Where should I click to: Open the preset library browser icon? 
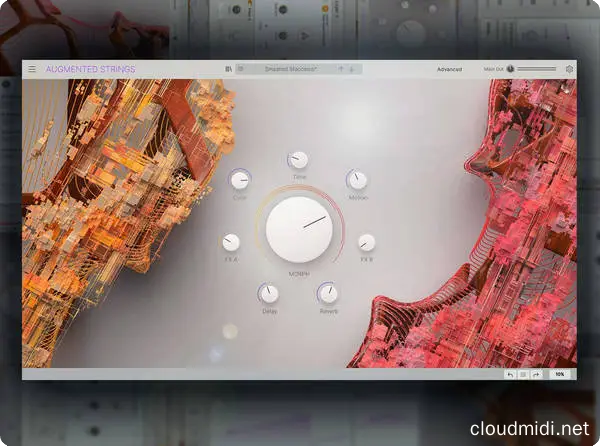tap(229, 70)
